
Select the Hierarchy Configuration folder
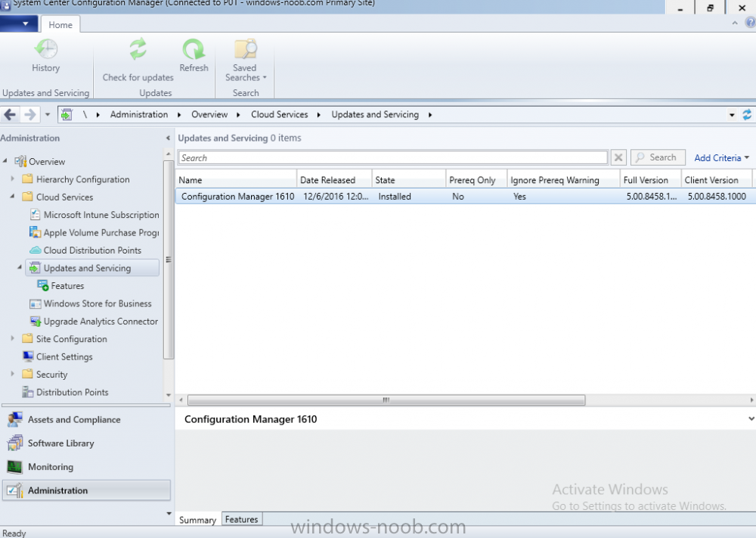pos(76,179)
